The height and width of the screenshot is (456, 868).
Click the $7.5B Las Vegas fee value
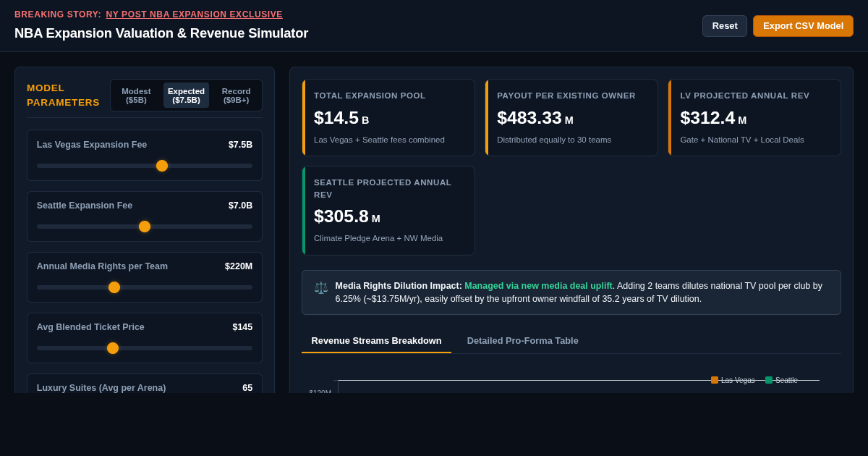click(x=240, y=145)
